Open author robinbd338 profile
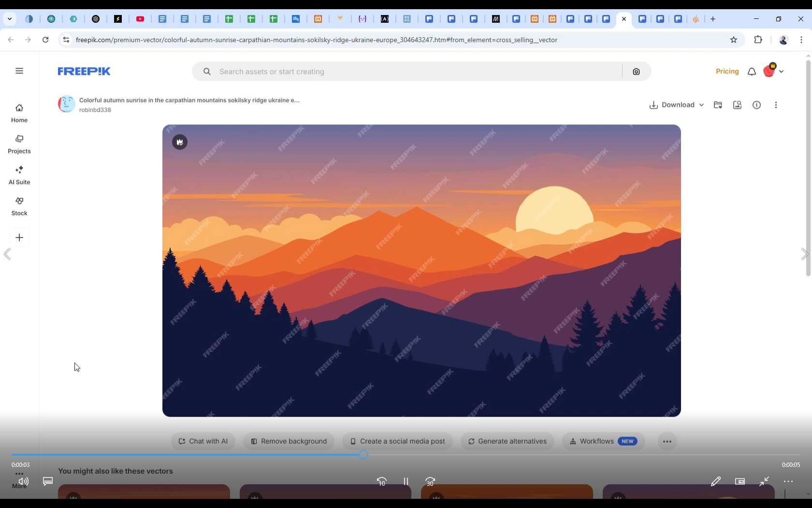The height and width of the screenshot is (508, 812). (x=95, y=110)
